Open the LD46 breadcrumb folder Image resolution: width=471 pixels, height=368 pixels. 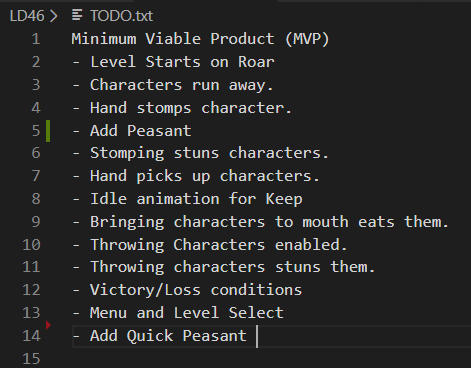[x=27, y=16]
